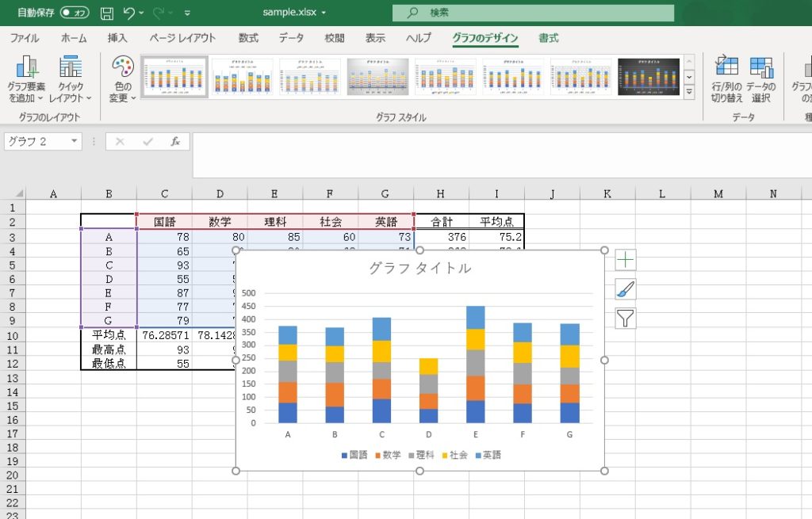This screenshot has height=519, width=812.
Task: Expand the chart styles gallery more arrow
Action: [x=689, y=92]
